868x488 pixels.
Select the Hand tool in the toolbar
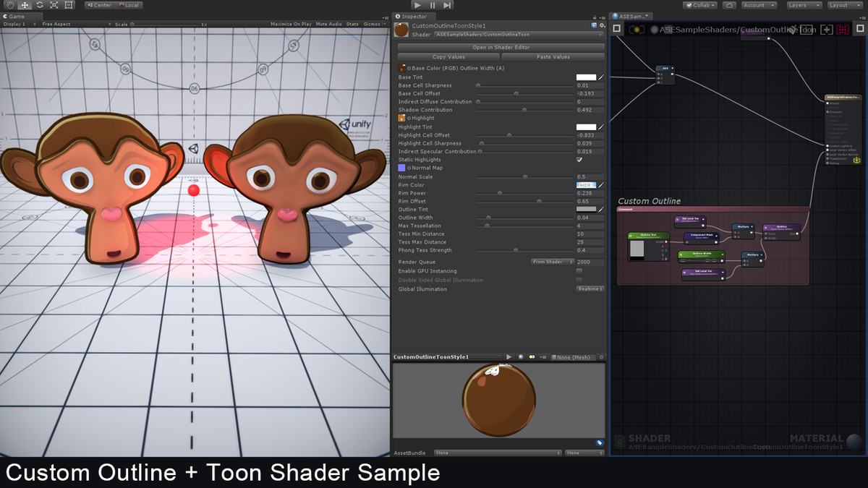[10, 5]
